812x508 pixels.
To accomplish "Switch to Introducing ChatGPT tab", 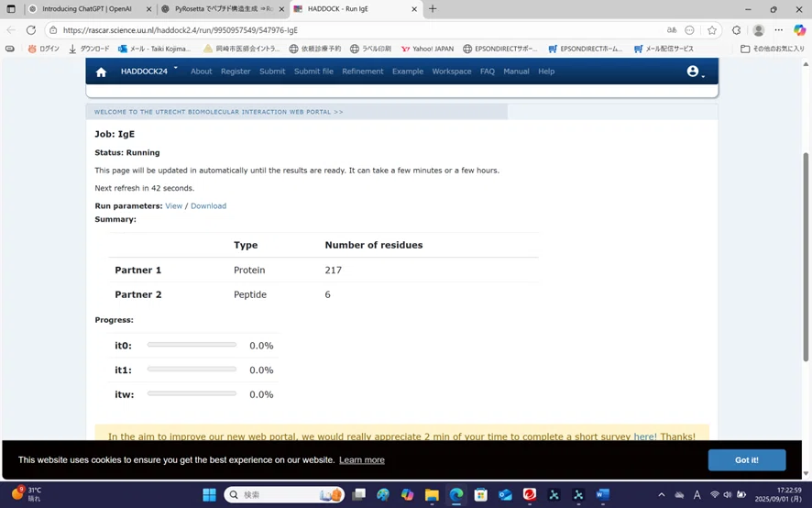I will click(x=87, y=9).
